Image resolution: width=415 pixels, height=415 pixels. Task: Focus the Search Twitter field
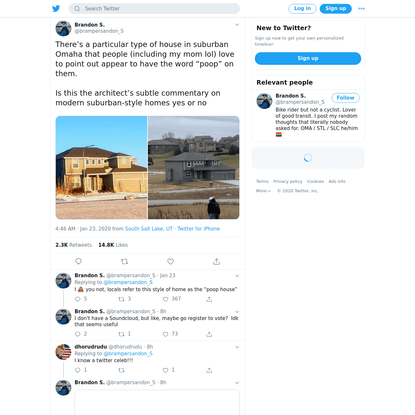pyautogui.click(x=154, y=9)
